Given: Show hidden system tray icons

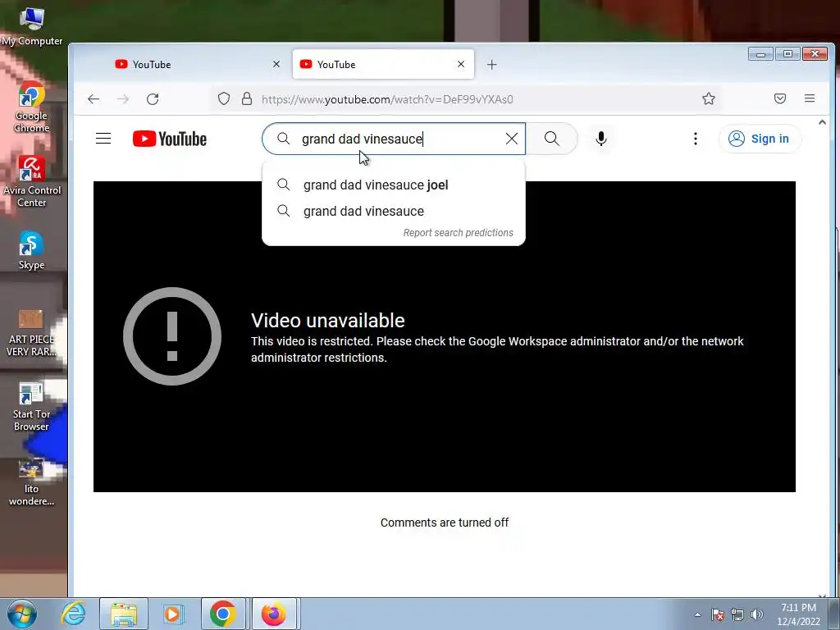Looking at the screenshot, I should tap(697, 614).
